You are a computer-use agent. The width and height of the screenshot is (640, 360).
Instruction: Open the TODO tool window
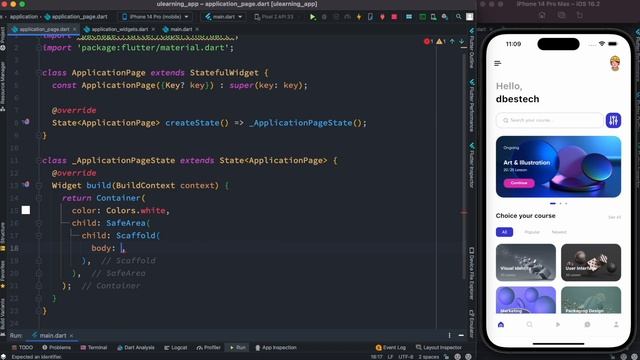click(x=22, y=348)
